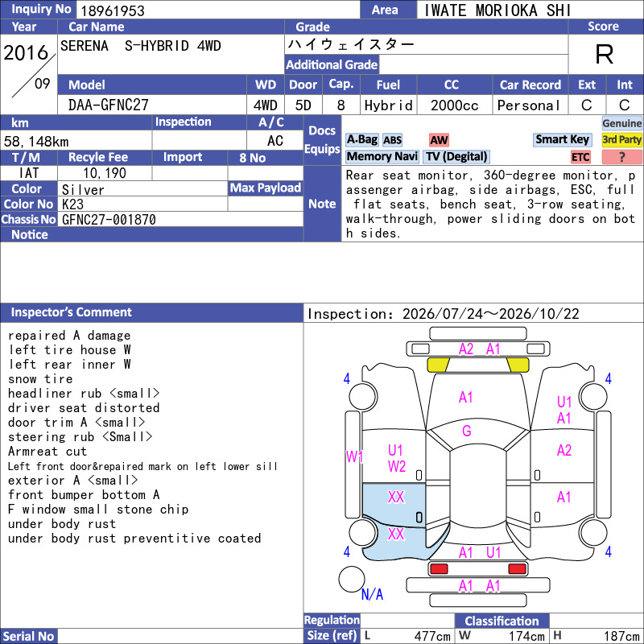Click the car name SERENA S-HYBRID 4WD
This screenshot has height=644, width=644.
(x=140, y=46)
